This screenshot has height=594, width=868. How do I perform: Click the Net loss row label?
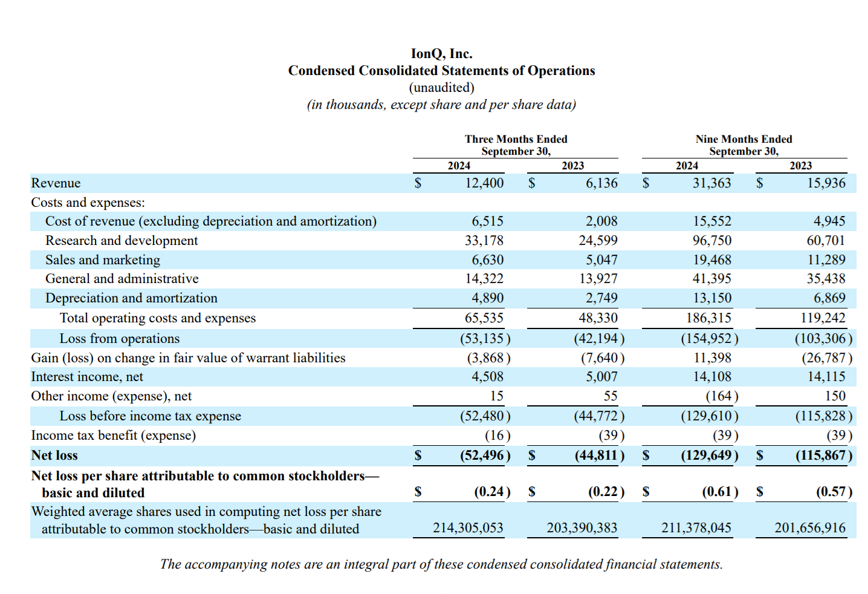54,455
